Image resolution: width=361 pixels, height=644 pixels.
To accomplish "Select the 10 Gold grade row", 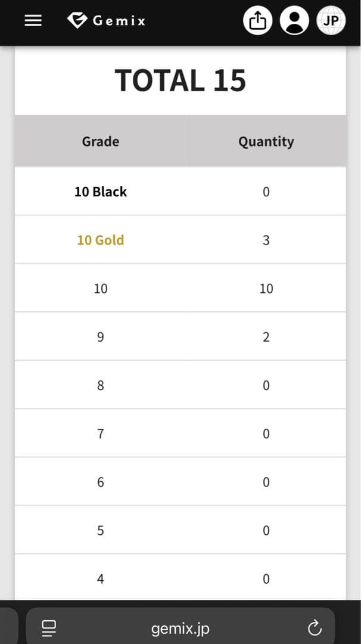I will 100,240.
